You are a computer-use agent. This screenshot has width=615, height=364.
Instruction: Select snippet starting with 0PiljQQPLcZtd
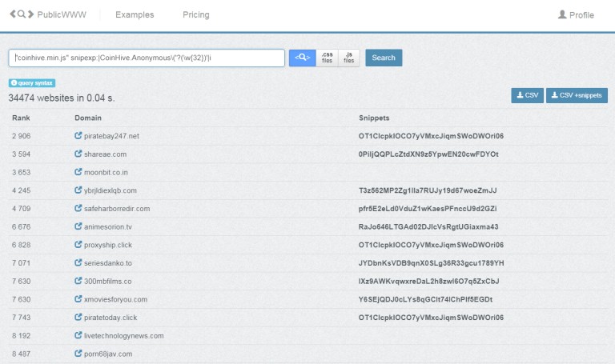(428, 154)
